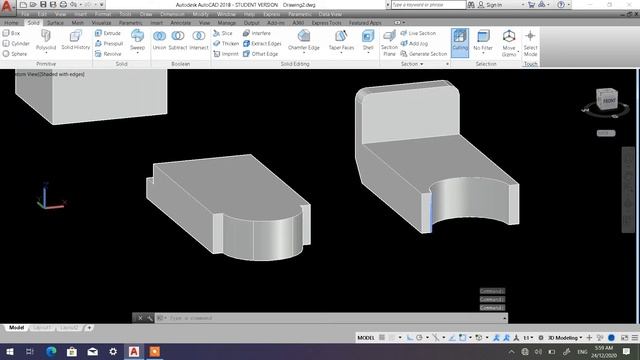Click the Shell tool icon
Screen dimensions: 640x360
368,37
